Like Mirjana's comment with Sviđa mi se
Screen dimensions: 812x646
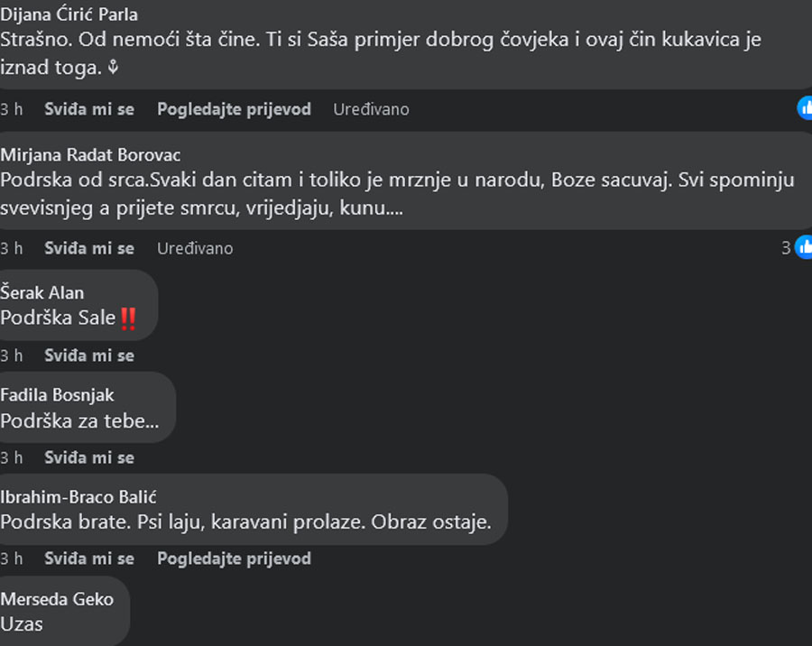(x=89, y=248)
